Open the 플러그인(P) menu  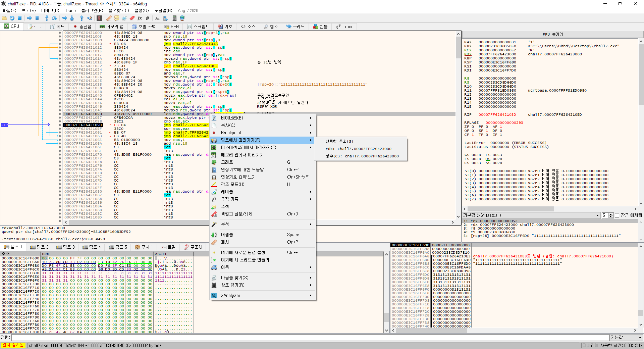click(92, 10)
